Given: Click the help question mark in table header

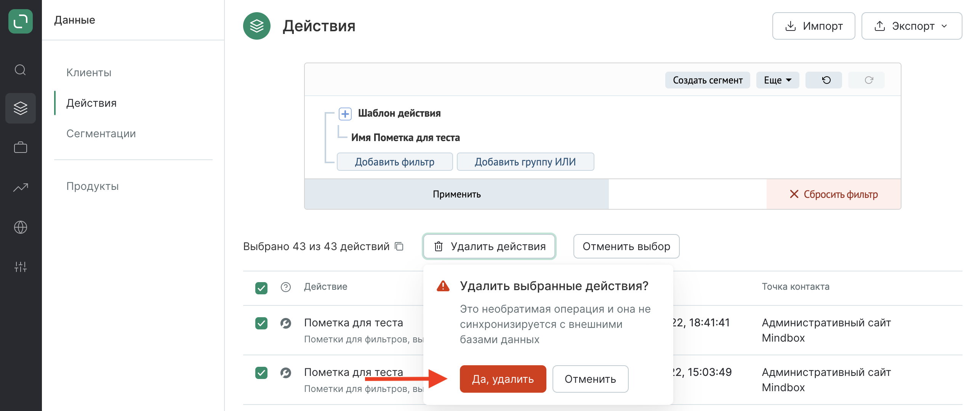Looking at the screenshot, I should [x=286, y=287].
